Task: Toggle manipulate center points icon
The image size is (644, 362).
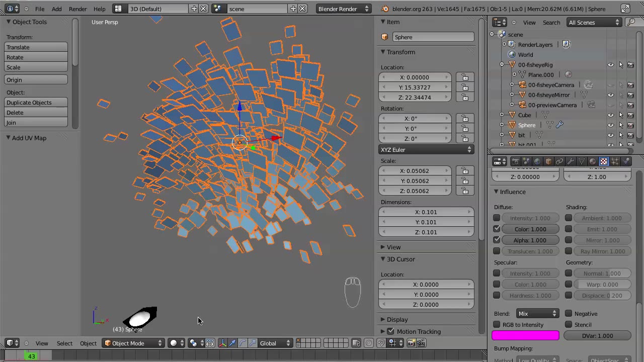Action: pos(210,343)
